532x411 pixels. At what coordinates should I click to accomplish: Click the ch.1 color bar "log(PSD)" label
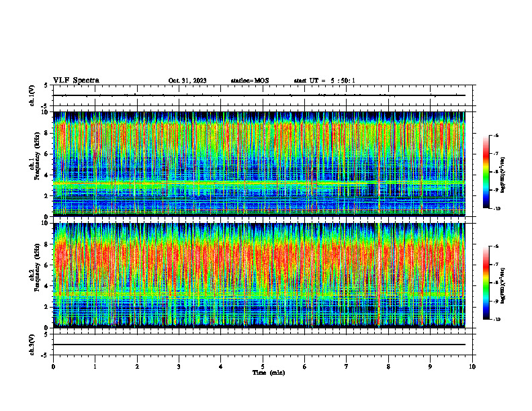click(x=503, y=175)
